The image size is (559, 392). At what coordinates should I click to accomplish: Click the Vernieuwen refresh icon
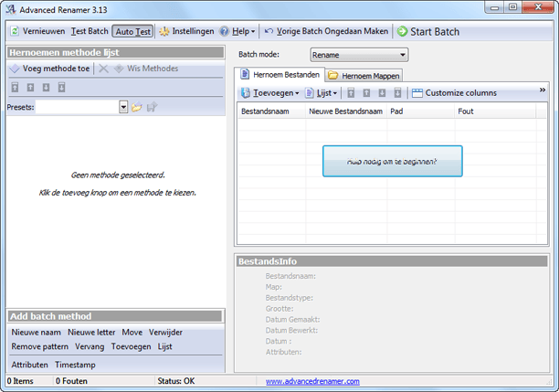click(x=15, y=31)
